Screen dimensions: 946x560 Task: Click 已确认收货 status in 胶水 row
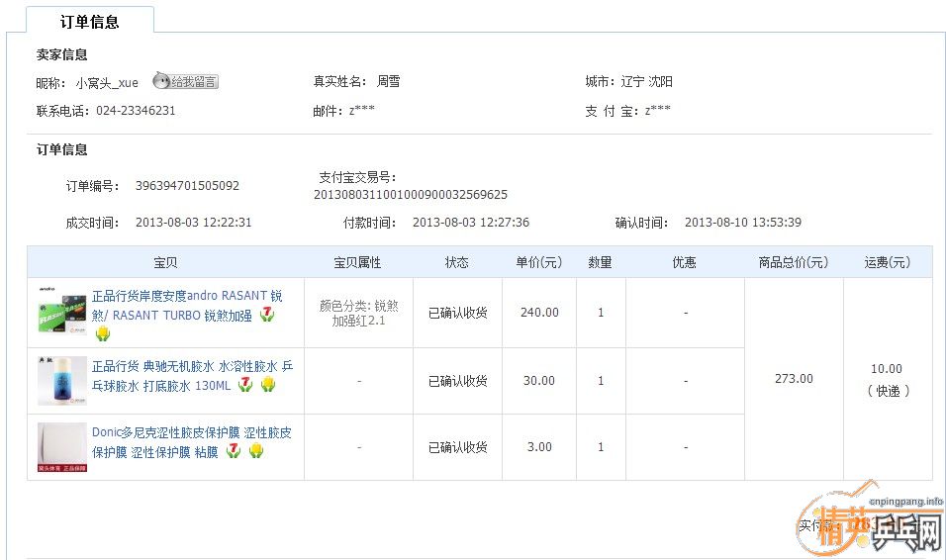point(457,381)
